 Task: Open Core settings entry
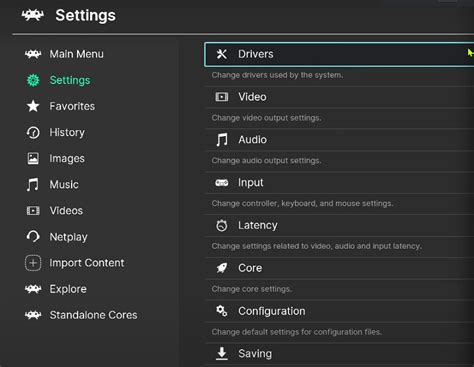click(339, 268)
